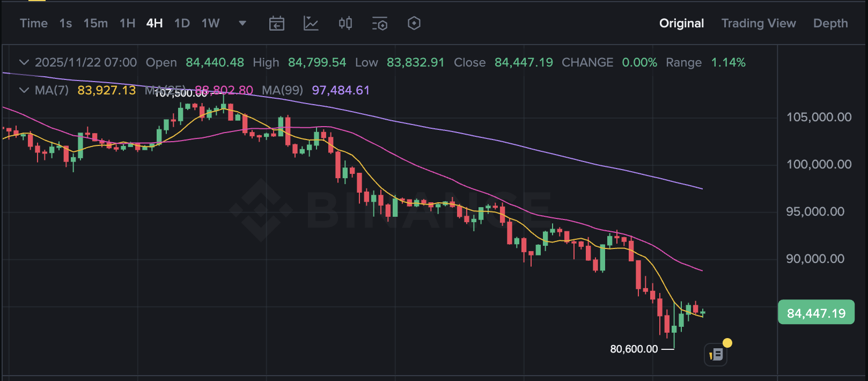This screenshot has width=868, height=381.
Task: Click the candlestick chart style icon
Action: 345,24
